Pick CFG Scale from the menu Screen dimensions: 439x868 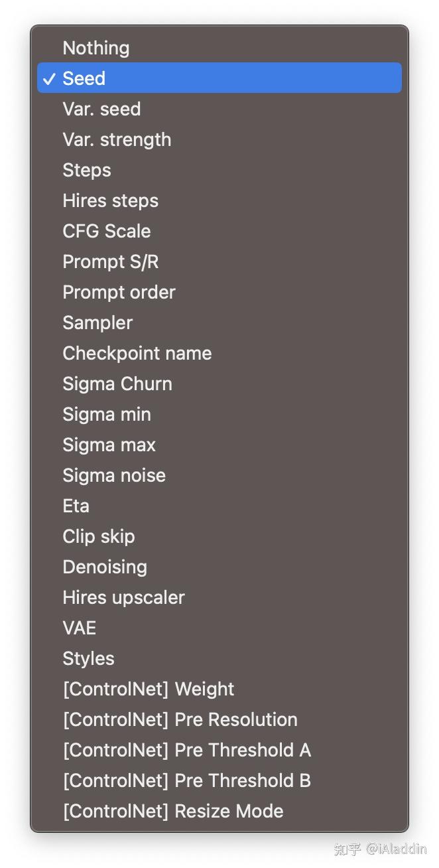coord(107,231)
